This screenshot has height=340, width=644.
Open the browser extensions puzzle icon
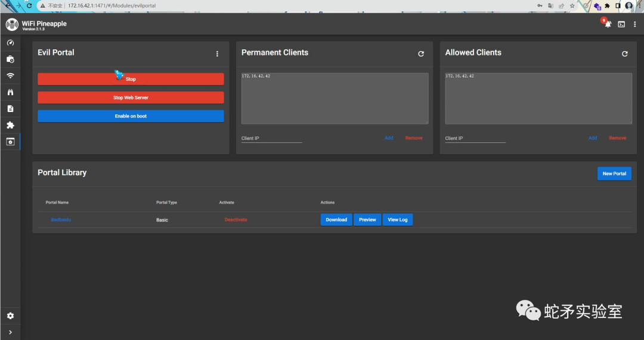pos(607,6)
